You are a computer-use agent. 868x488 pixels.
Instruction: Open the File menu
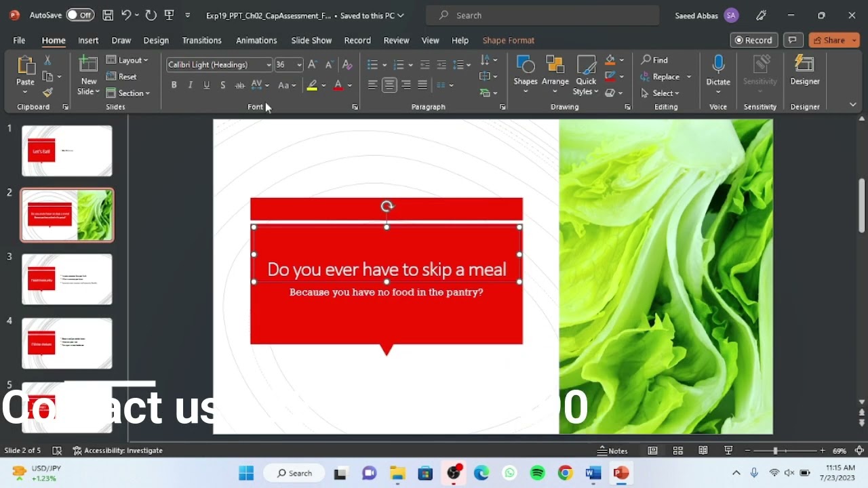click(19, 40)
